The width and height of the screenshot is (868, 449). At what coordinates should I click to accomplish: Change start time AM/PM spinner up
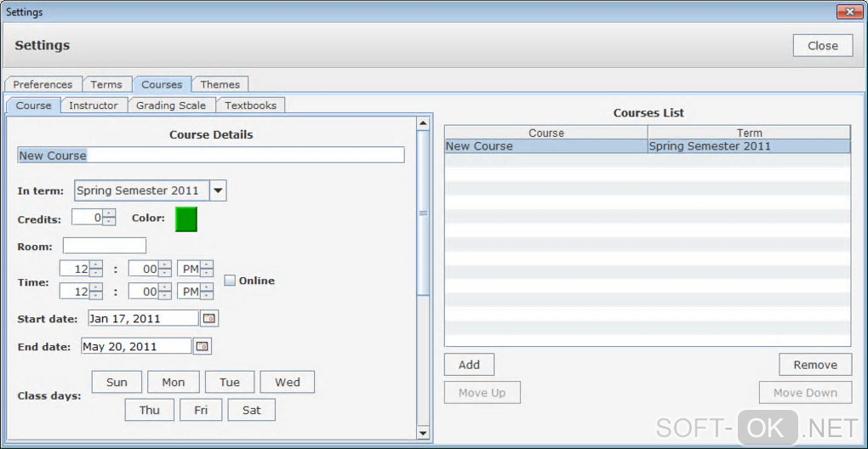[x=207, y=264]
